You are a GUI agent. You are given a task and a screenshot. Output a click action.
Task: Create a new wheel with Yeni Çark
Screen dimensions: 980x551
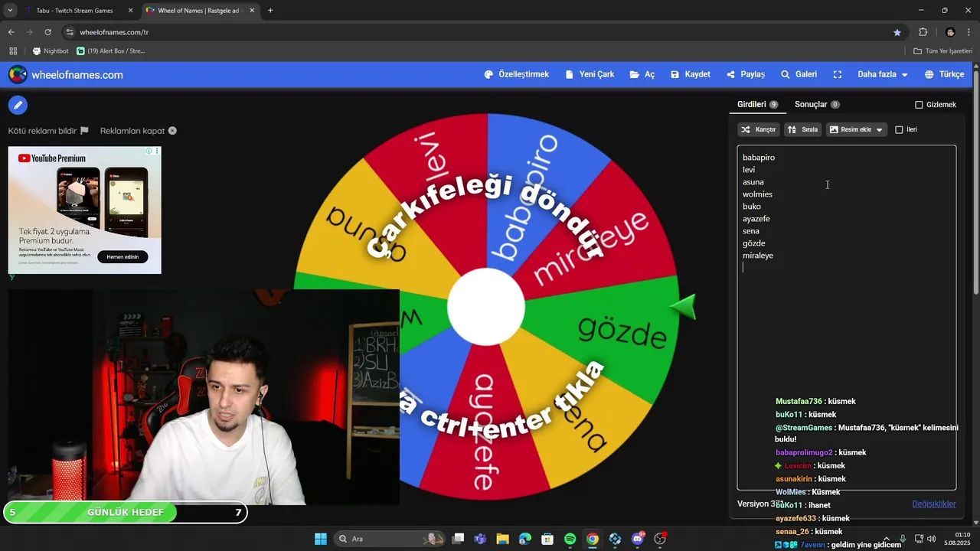[590, 74]
